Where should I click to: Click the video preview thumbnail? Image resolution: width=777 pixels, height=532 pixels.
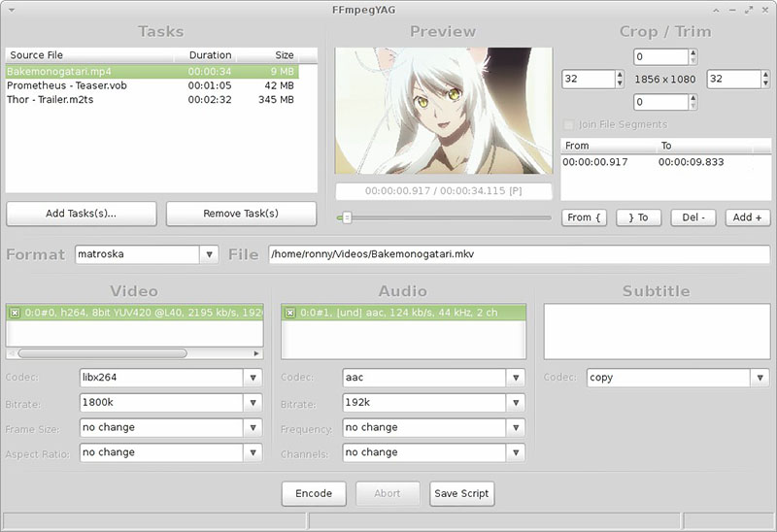[x=443, y=111]
